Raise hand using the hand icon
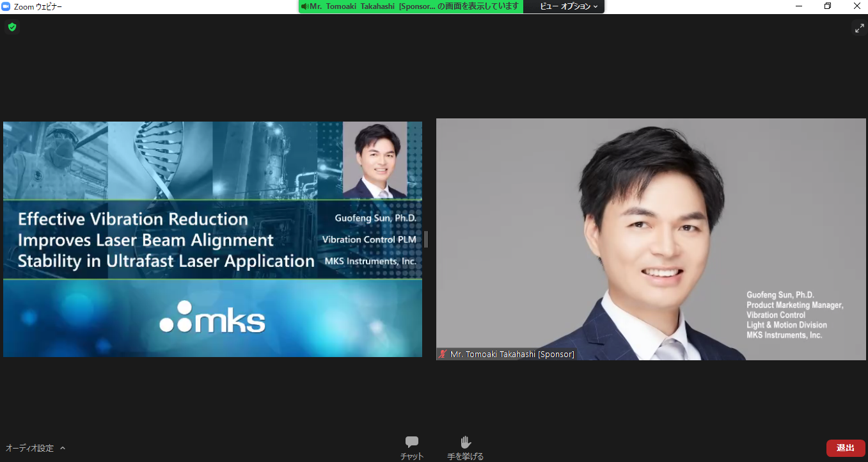The width and height of the screenshot is (868, 462). 466,442
